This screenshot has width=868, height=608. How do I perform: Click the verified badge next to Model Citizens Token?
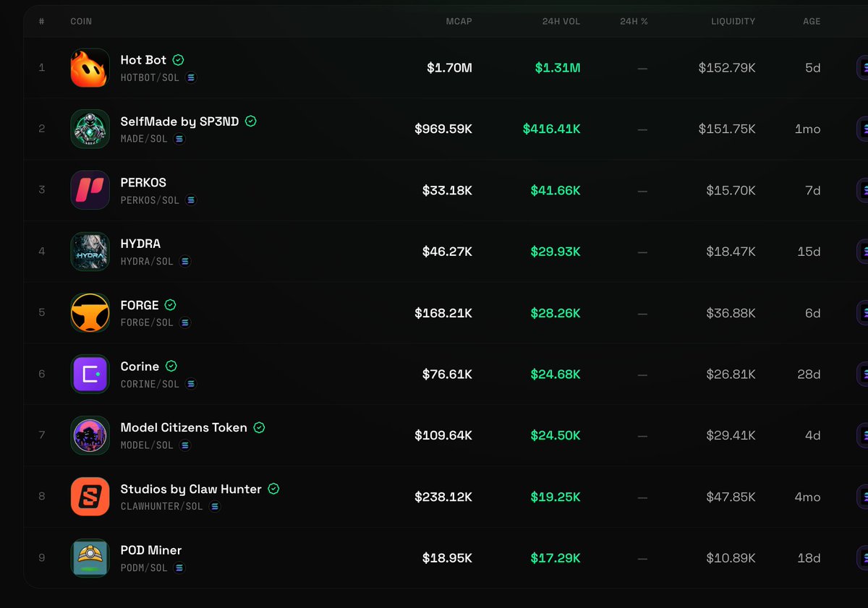pyautogui.click(x=259, y=427)
